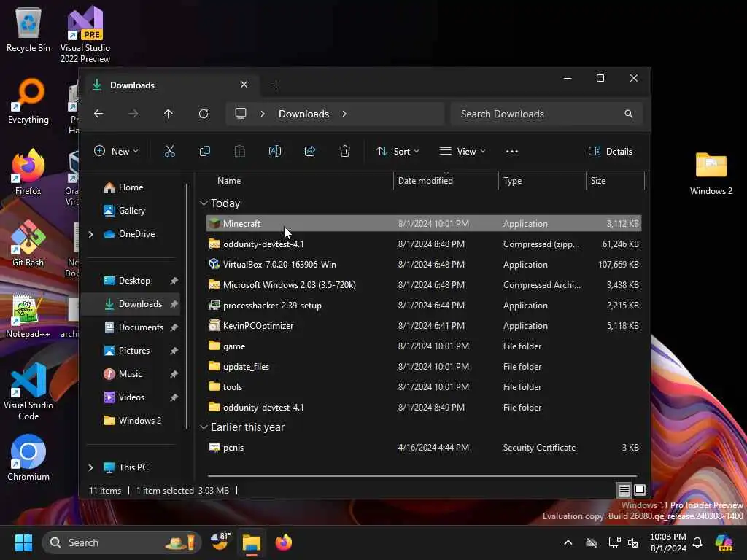Click chevron after Downloads in address bar
This screenshot has width=747, height=560.
(x=344, y=114)
